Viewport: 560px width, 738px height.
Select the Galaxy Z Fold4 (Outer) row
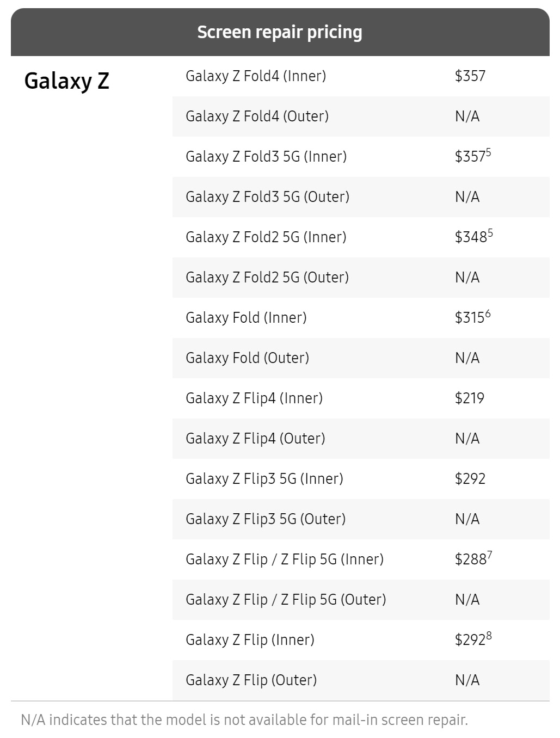257,116
